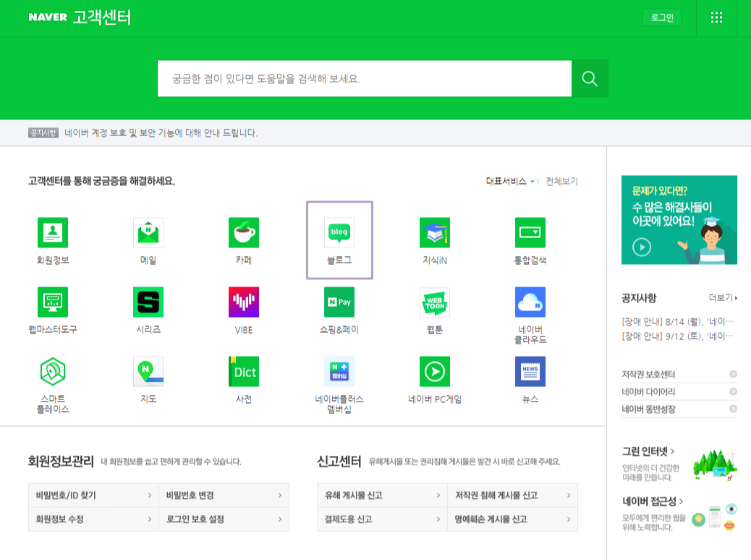Open the 공지사항 notice about account protection
Viewport: 751px width, 560px height.
[x=161, y=132]
